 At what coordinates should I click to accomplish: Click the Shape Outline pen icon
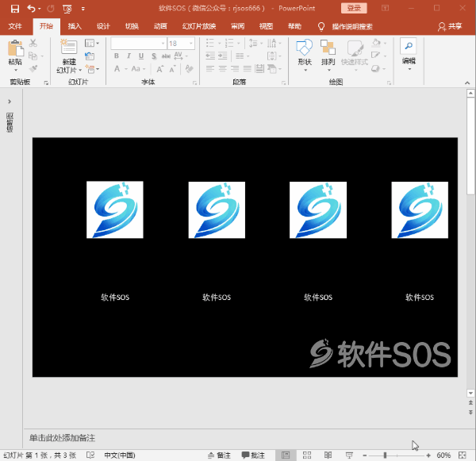tap(376, 56)
